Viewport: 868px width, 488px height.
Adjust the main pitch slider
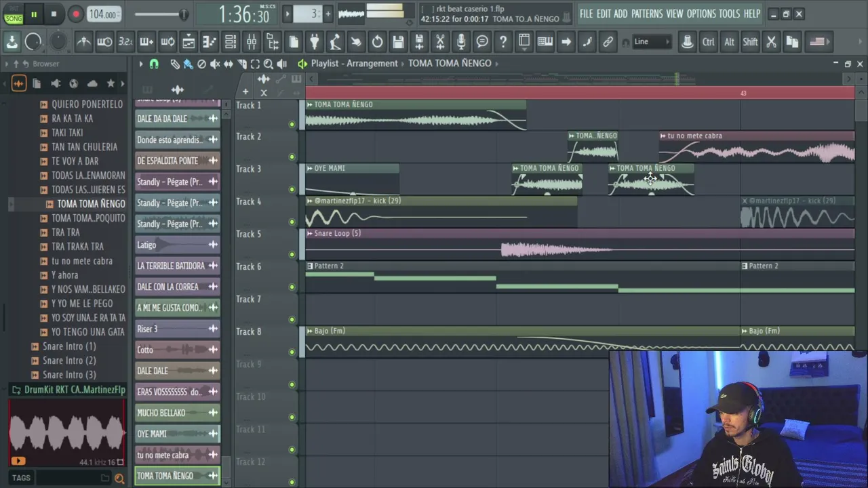point(161,14)
